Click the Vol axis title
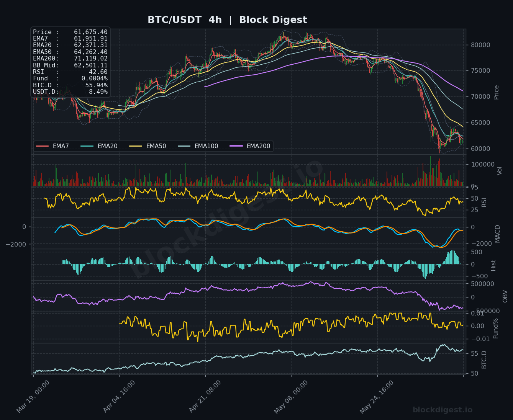This screenshot has height=420, width=513. [499, 171]
